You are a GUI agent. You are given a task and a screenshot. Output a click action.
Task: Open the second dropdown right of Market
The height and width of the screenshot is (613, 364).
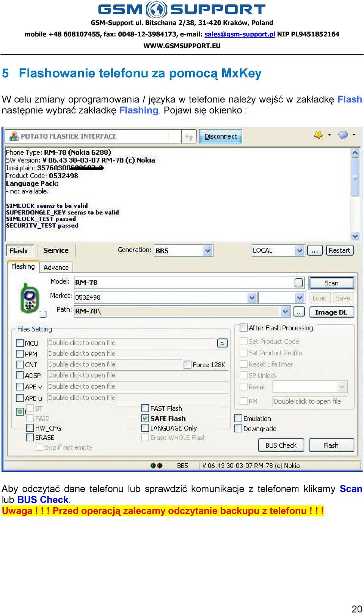[300, 298]
